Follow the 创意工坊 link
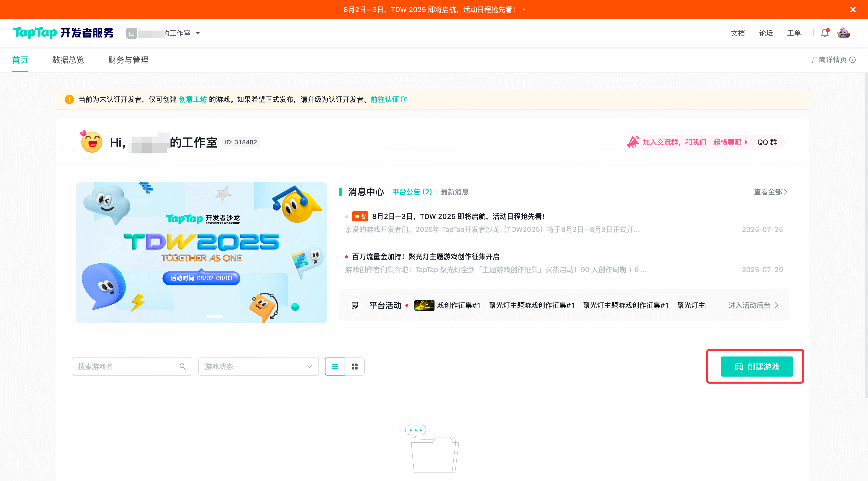This screenshot has width=868, height=481. click(x=192, y=99)
